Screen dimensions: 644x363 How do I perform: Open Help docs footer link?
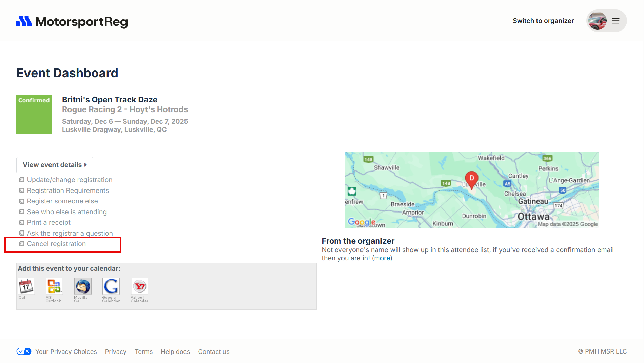175,351
